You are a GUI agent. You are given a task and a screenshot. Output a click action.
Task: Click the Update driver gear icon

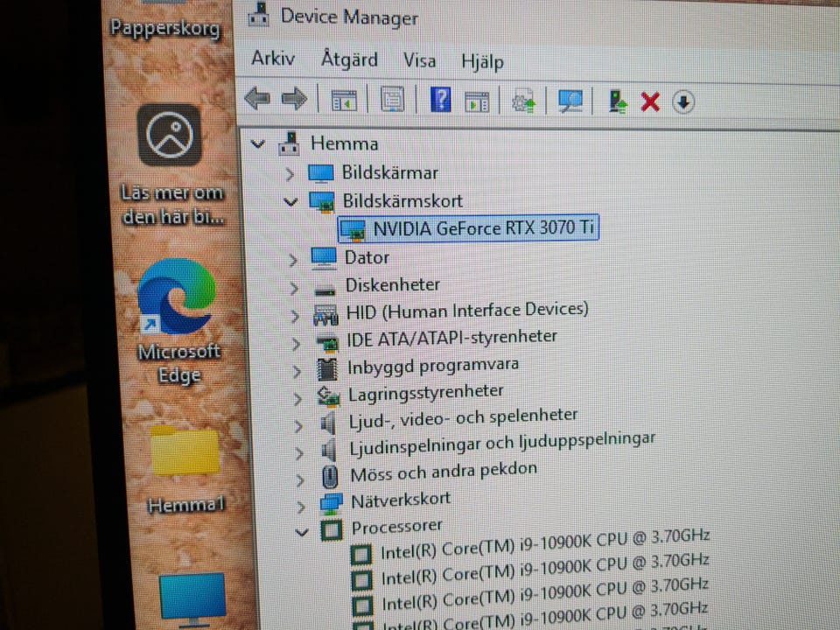click(x=523, y=102)
